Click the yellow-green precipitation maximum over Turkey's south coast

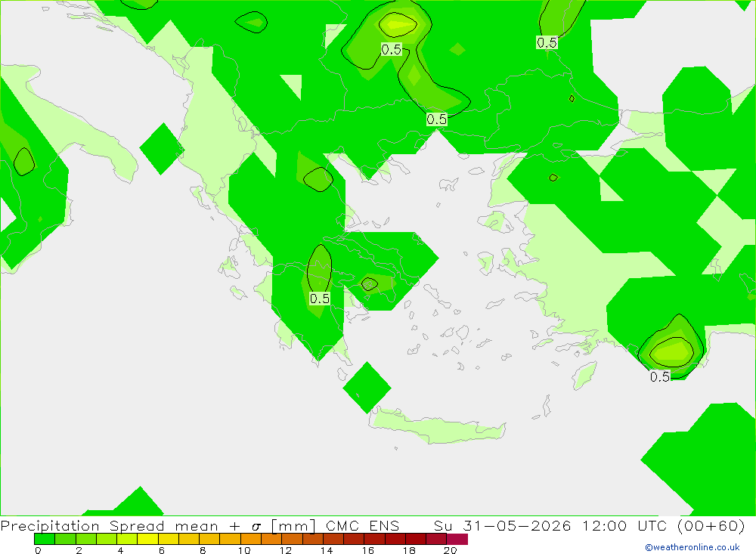(x=671, y=351)
